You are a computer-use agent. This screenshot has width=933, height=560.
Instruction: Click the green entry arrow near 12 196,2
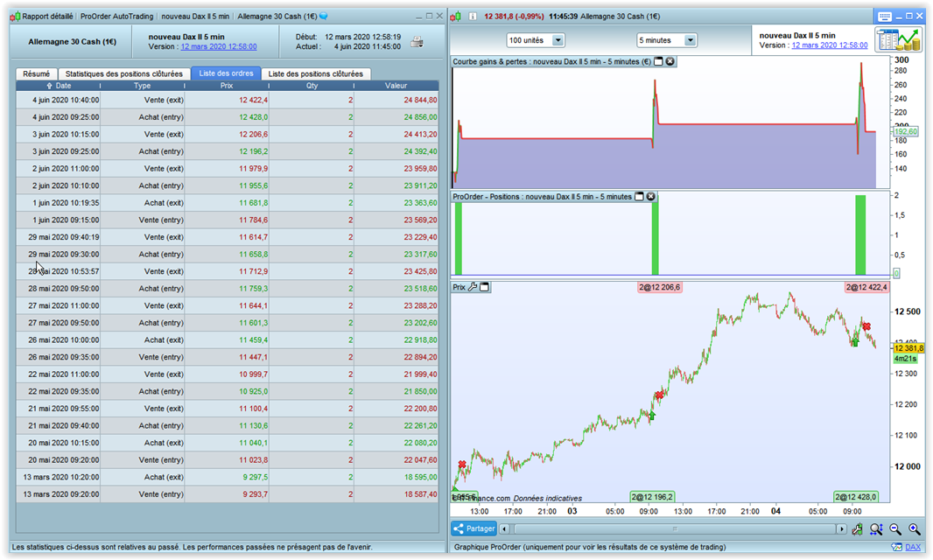652,416
